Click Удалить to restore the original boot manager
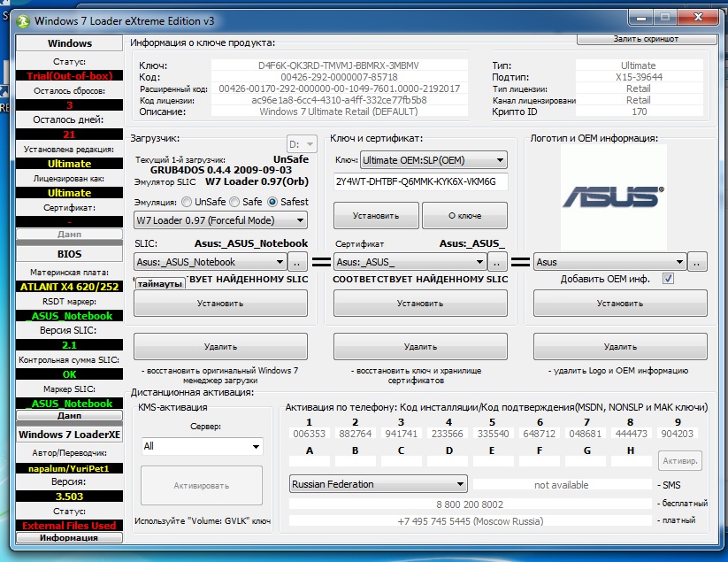This screenshot has width=728, height=562. point(220,346)
